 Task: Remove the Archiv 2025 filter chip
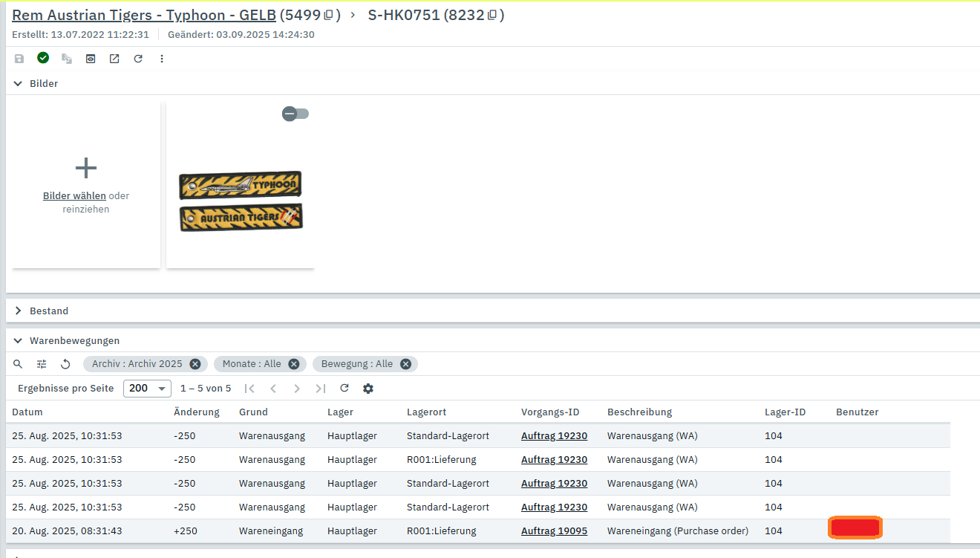[x=195, y=364]
